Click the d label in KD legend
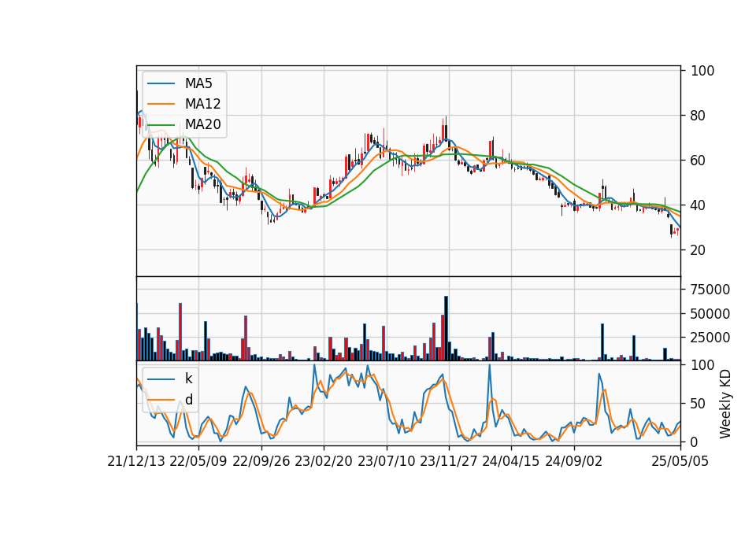 (188, 400)
